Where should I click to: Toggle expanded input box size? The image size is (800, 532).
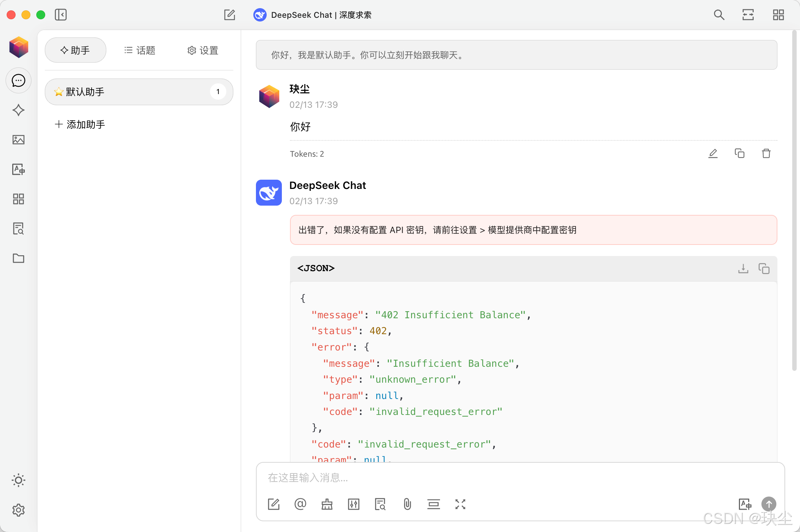[460, 504]
